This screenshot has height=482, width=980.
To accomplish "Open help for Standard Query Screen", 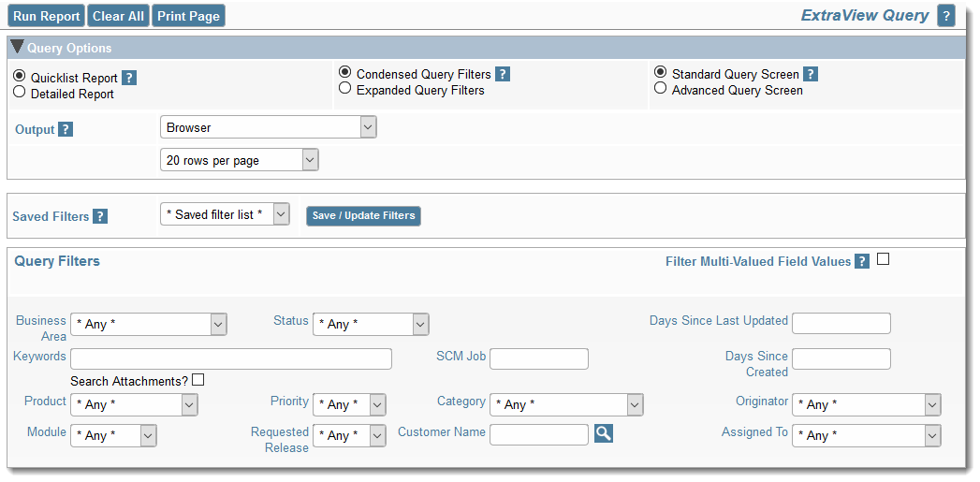I will [x=811, y=75].
